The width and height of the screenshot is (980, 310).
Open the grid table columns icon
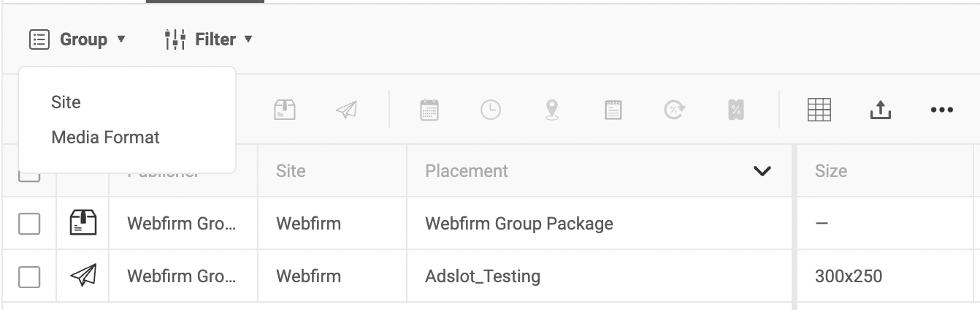tap(819, 110)
